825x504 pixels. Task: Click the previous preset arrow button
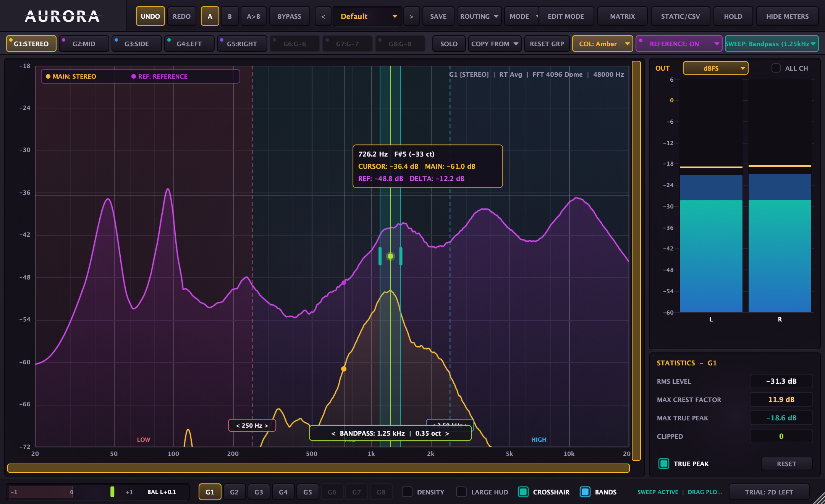(323, 16)
